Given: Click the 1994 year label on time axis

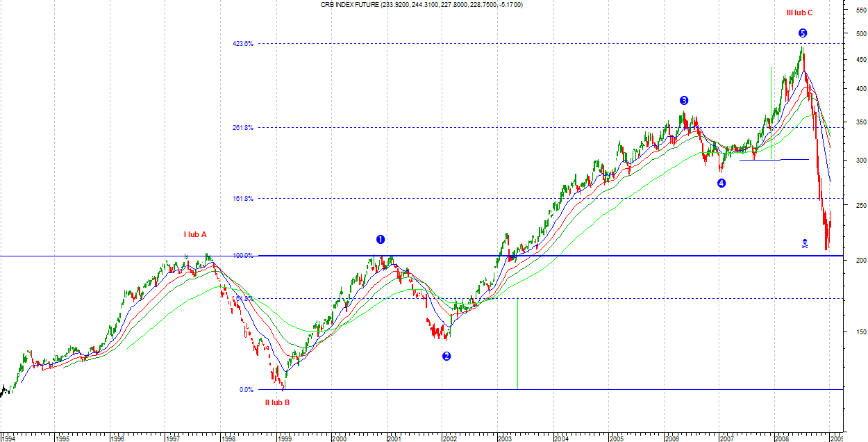Looking at the screenshot, I should tap(9, 439).
